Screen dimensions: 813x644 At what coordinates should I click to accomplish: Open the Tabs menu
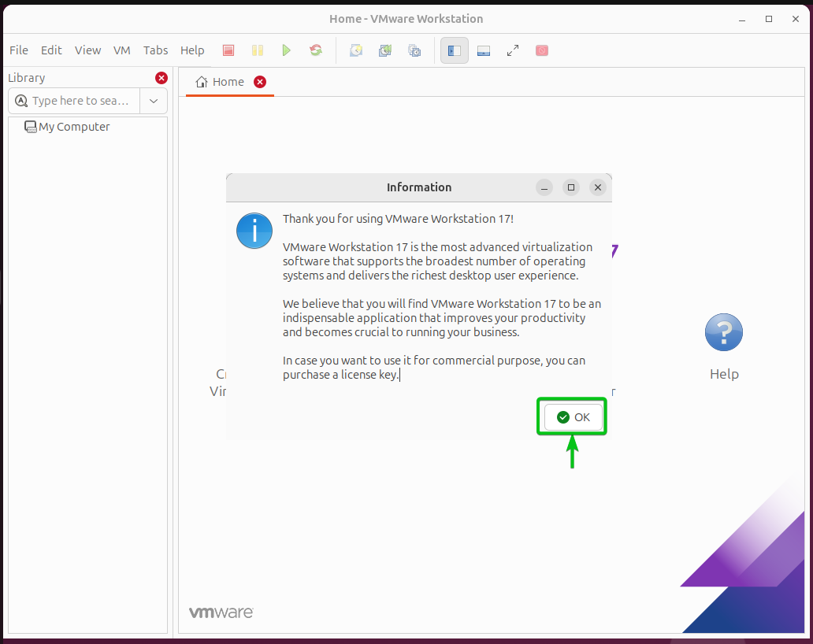coord(155,50)
